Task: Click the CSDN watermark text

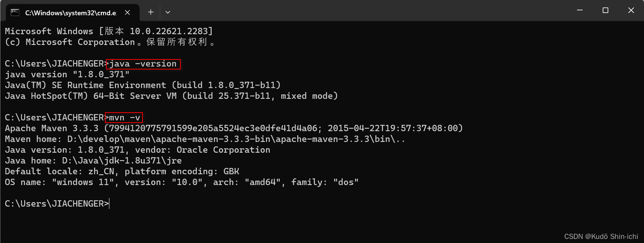Action: point(601,237)
